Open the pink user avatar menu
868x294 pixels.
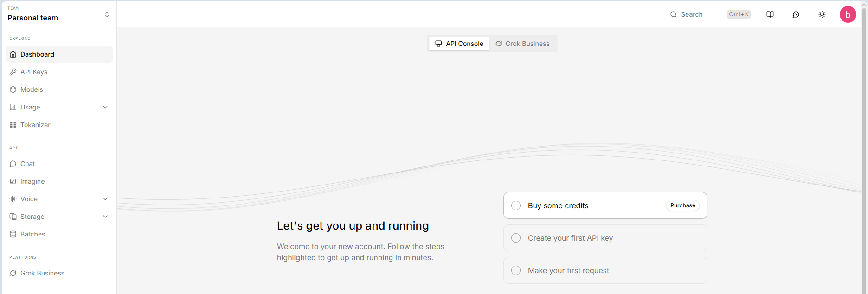tap(848, 14)
